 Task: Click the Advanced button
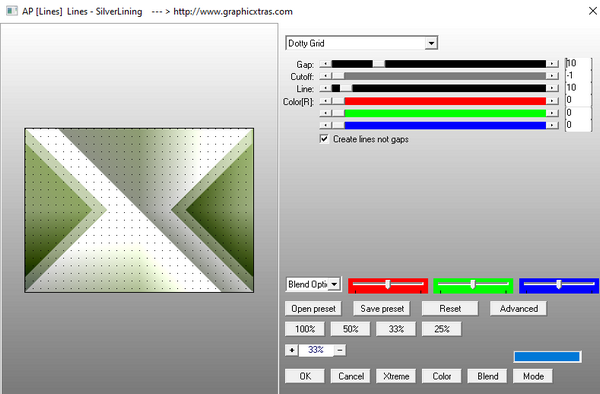(x=518, y=309)
